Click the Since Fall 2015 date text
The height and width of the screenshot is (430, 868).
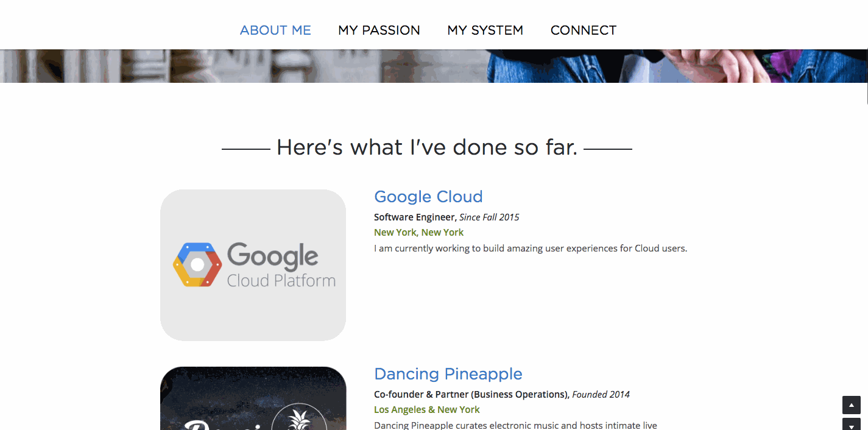(x=489, y=217)
